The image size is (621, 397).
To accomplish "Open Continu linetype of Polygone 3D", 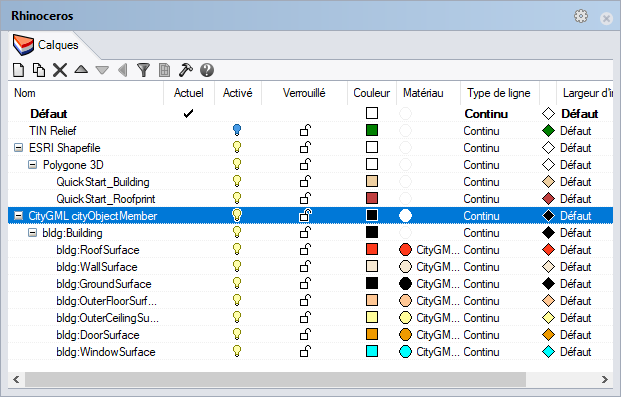I will click(481, 165).
